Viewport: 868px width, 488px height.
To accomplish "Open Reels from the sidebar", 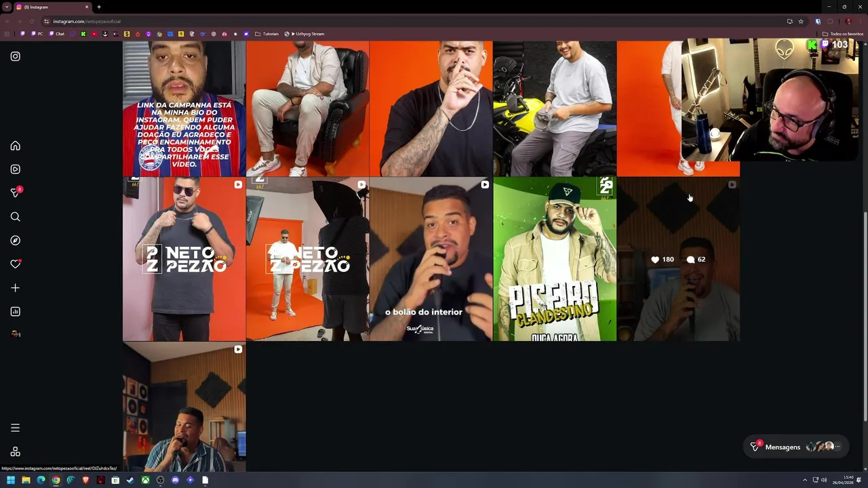I will (15, 169).
